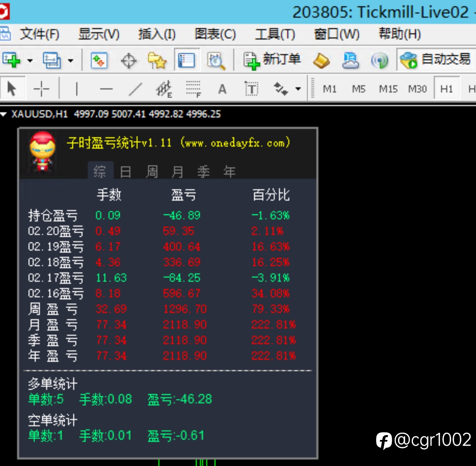Switch to the 周 tab in statistics panel
Viewport: 476px width, 466px height.
point(151,172)
